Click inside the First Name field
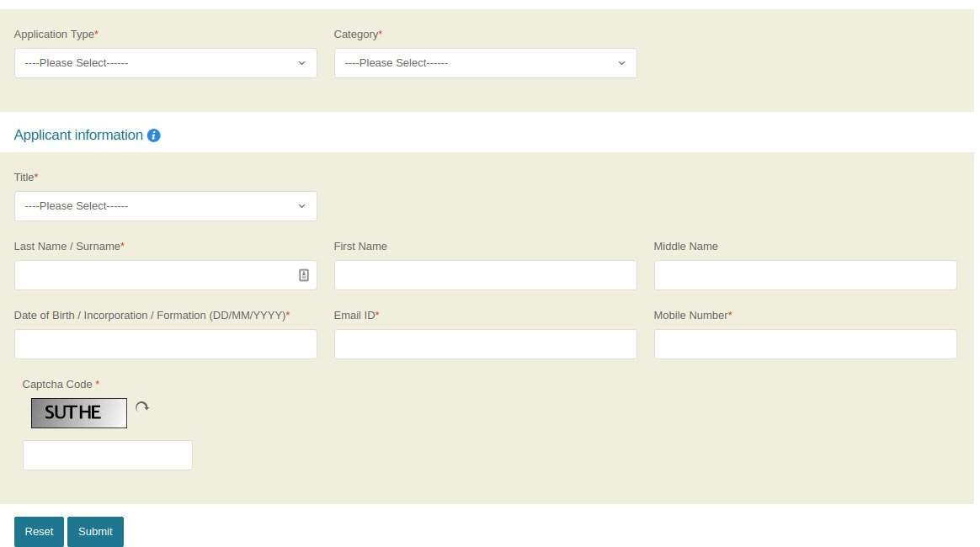This screenshot has height=547, width=980. click(486, 275)
